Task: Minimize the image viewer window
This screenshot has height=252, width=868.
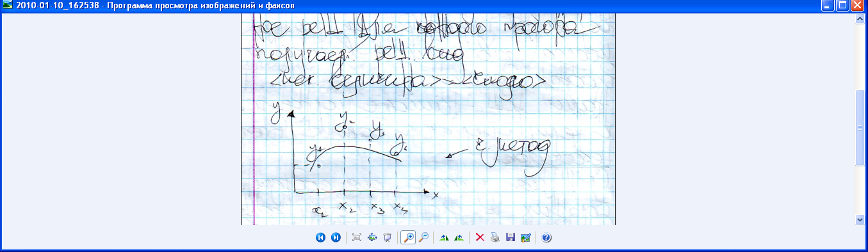Action: (828, 6)
